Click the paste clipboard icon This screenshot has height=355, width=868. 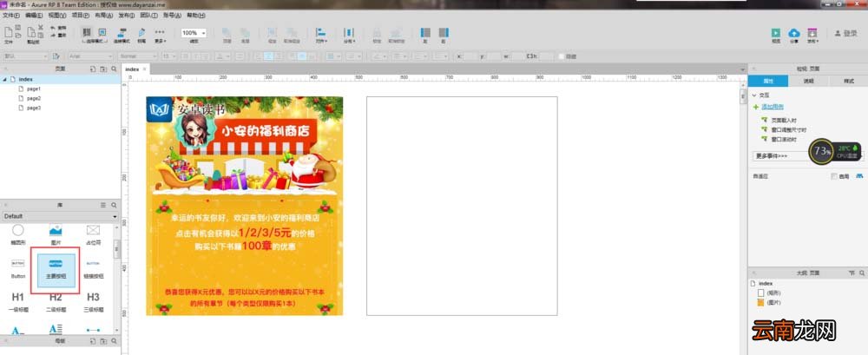click(x=31, y=33)
